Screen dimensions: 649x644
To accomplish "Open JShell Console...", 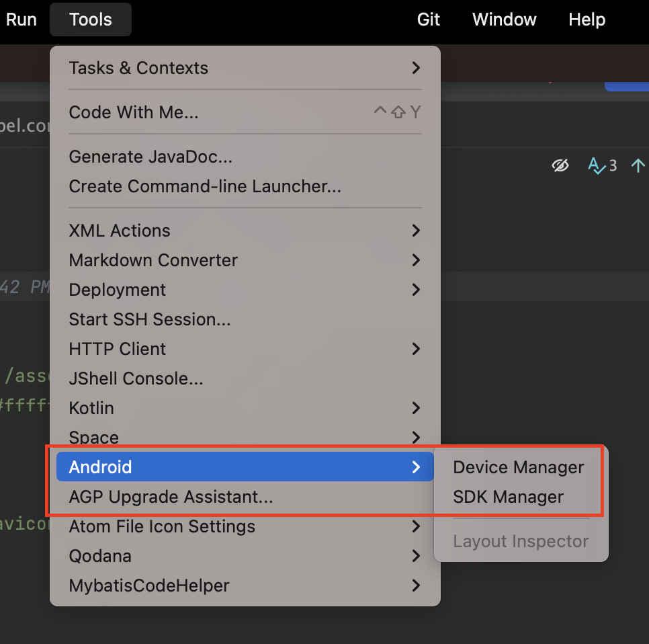I will pyautogui.click(x=245, y=378).
